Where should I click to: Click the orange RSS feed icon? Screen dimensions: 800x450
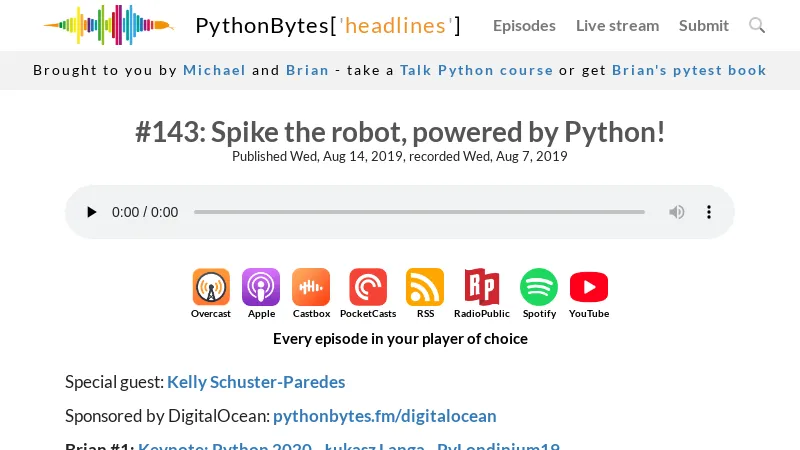[x=425, y=288]
